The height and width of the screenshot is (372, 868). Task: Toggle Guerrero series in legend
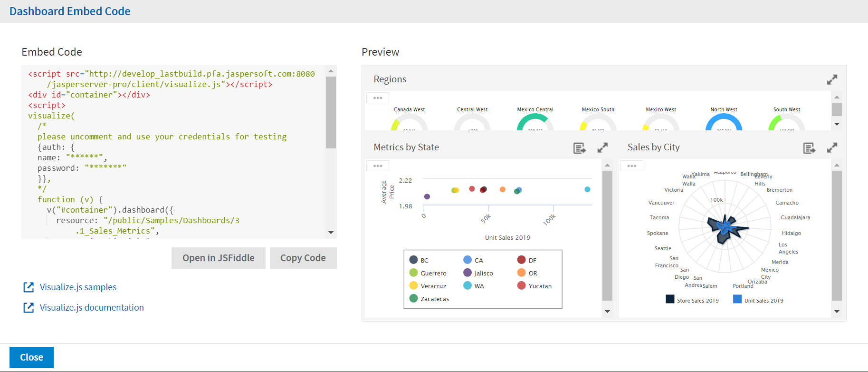click(428, 273)
